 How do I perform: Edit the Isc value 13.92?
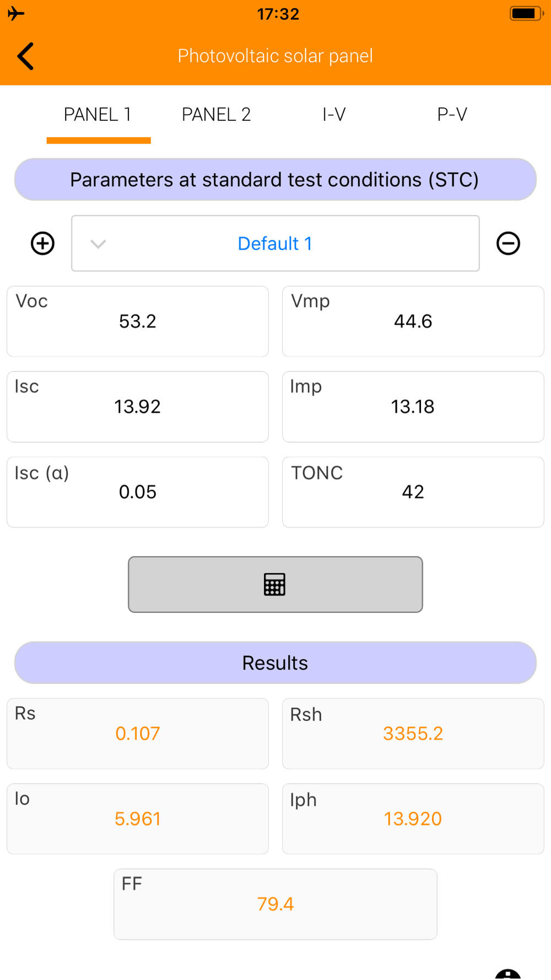[138, 407]
